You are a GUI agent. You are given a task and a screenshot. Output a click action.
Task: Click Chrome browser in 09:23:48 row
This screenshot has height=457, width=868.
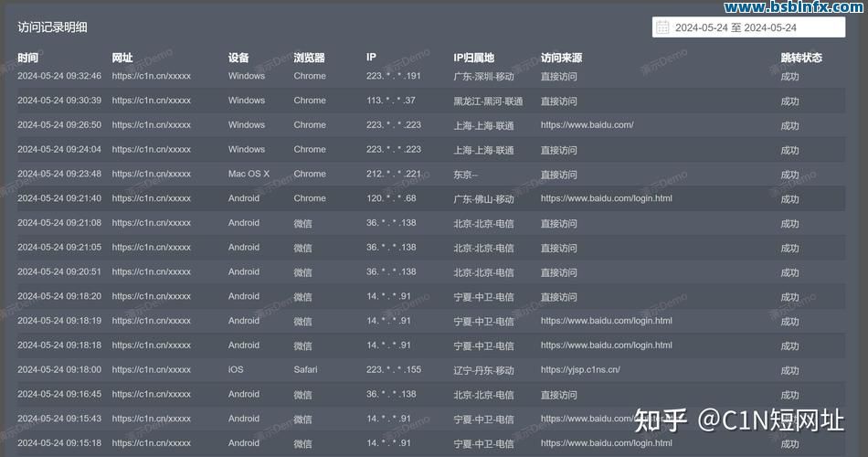click(x=310, y=174)
